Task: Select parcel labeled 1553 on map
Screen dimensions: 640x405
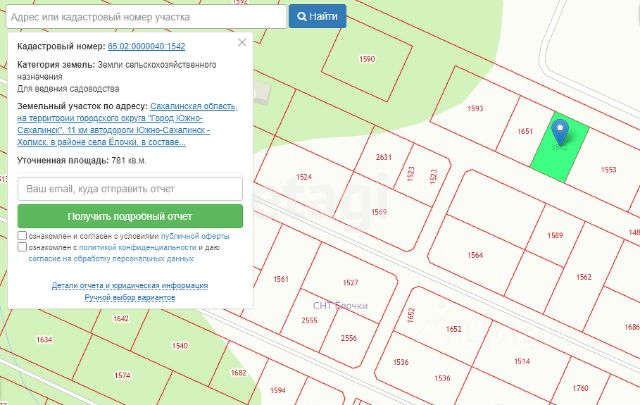Action: 608,169
